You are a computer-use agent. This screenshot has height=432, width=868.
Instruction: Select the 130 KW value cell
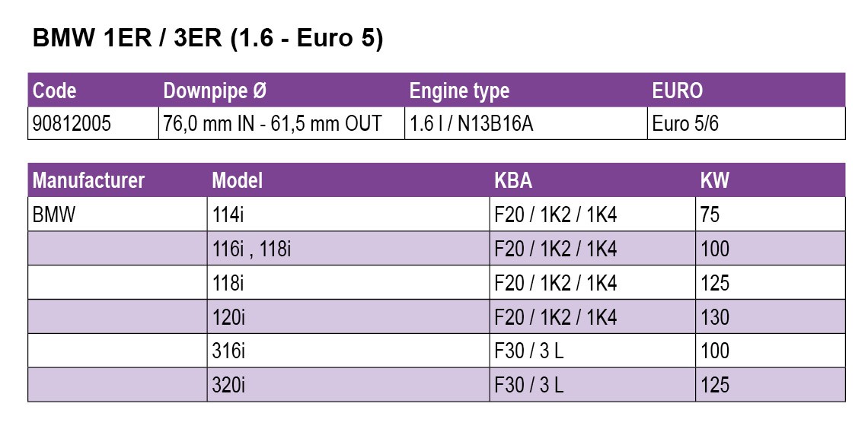click(715, 316)
